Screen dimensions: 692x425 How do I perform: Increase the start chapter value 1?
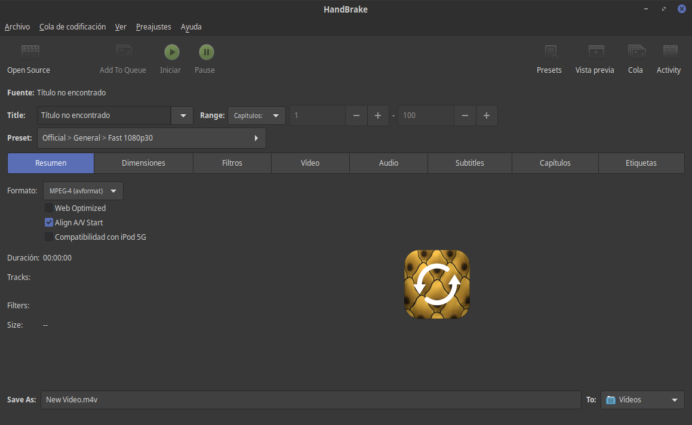tap(378, 116)
